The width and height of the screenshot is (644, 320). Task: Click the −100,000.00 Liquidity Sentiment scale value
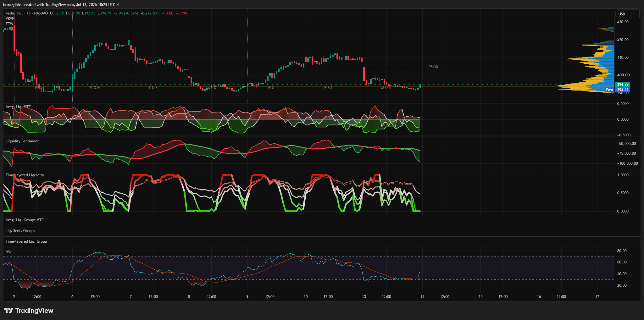(x=627, y=163)
